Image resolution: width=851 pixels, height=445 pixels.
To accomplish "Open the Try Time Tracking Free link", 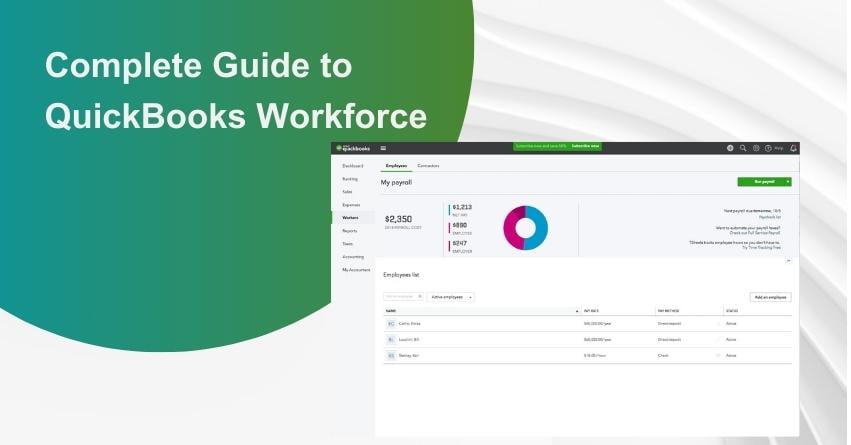I will 761,247.
